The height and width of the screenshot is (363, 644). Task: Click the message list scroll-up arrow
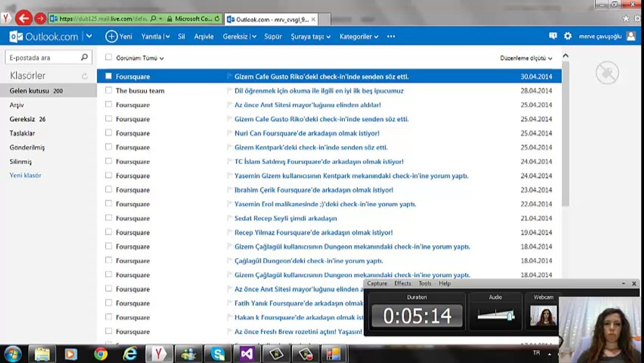click(x=565, y=55)
